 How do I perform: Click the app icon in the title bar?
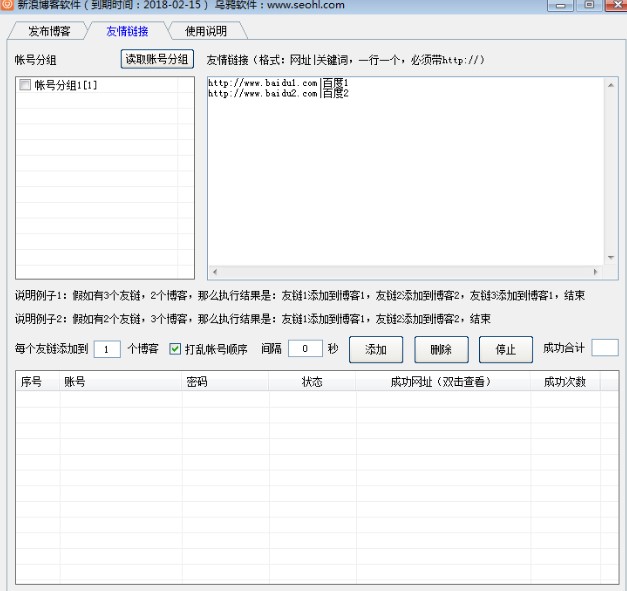pos(7,5)
